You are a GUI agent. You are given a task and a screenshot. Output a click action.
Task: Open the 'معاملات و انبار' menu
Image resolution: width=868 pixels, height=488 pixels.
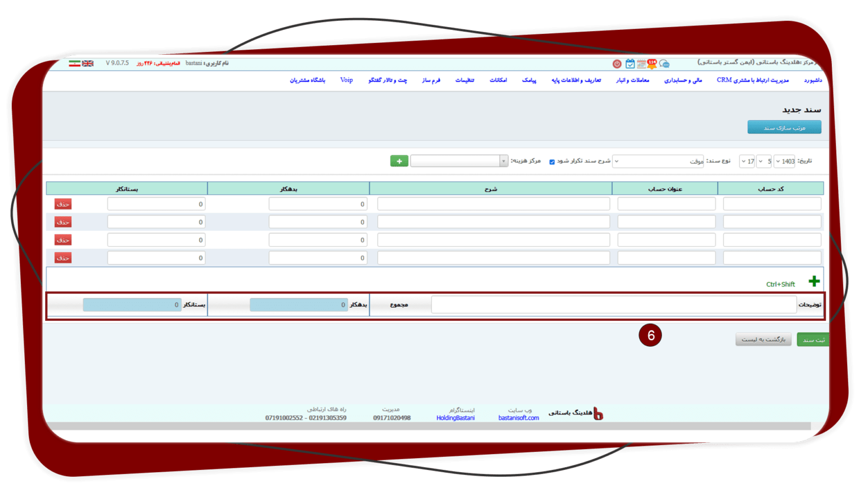tap(632, 80)
